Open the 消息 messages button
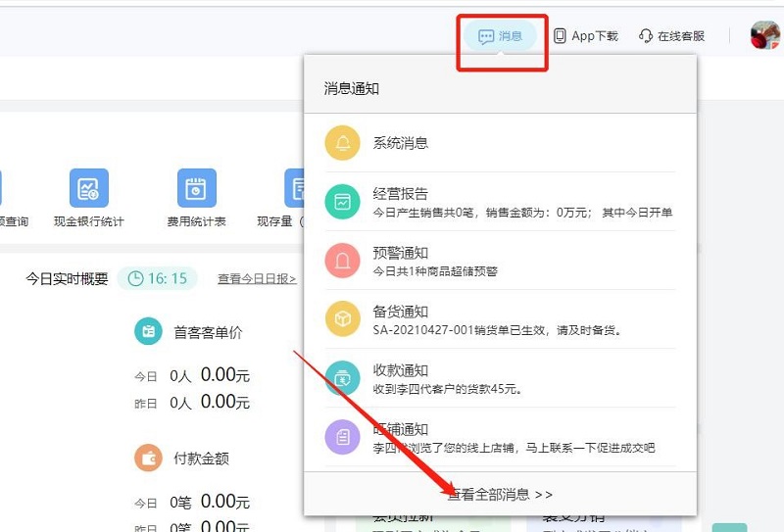784x532 pixels. tap(500, 36)
